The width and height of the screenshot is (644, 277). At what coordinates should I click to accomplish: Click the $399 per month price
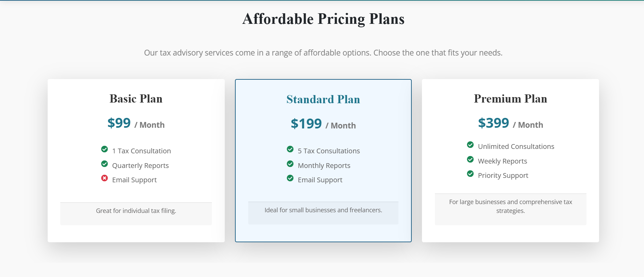(510, 123)
